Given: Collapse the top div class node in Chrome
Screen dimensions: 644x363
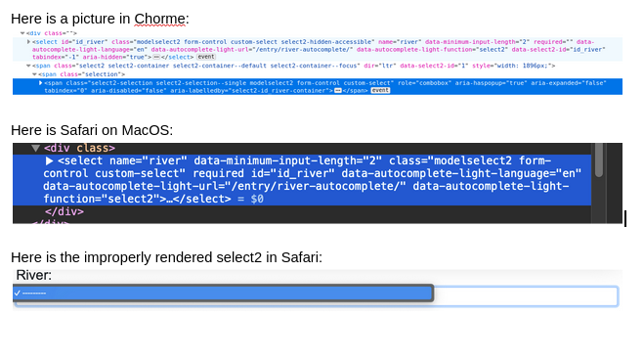Looking at the screenshot, I should coord(22,33).
